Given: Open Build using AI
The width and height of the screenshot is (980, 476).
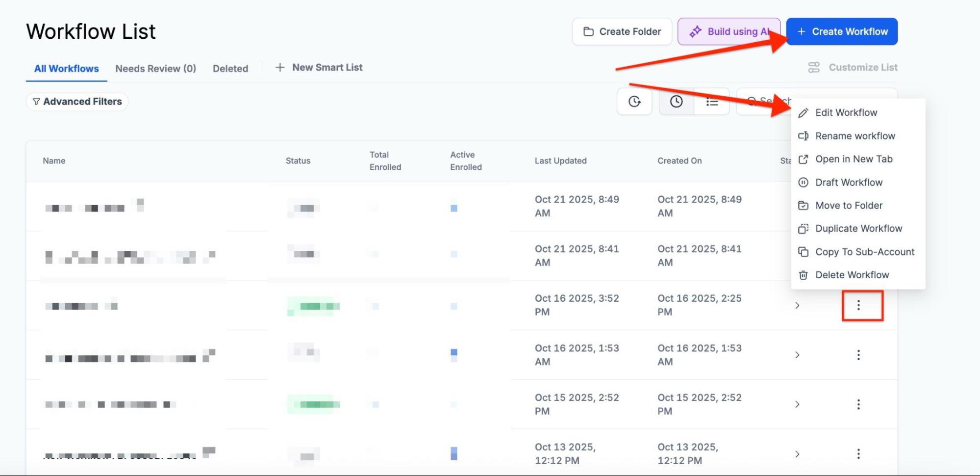Looking at the screenshot, I should coord(729,31).
